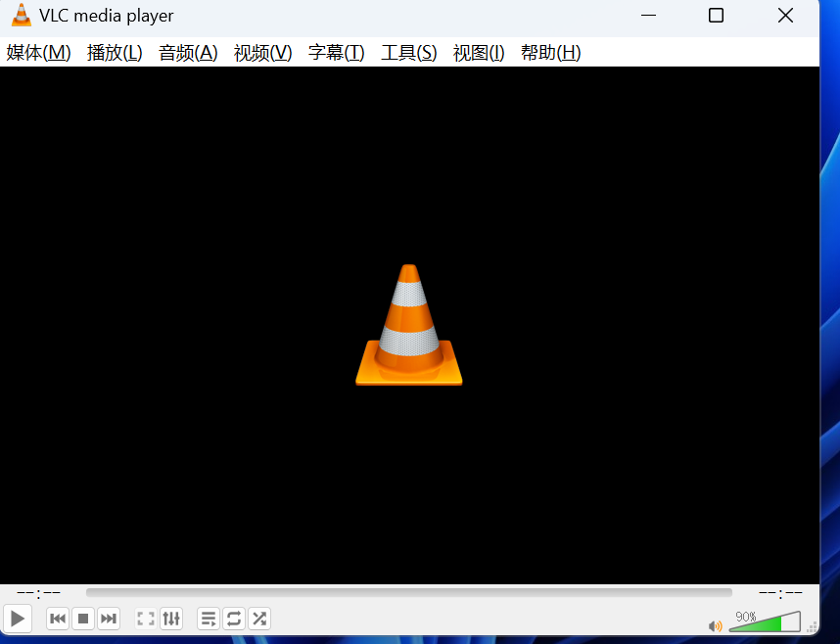Click the VLC cone title bar icon

click(x=22, y=15)
